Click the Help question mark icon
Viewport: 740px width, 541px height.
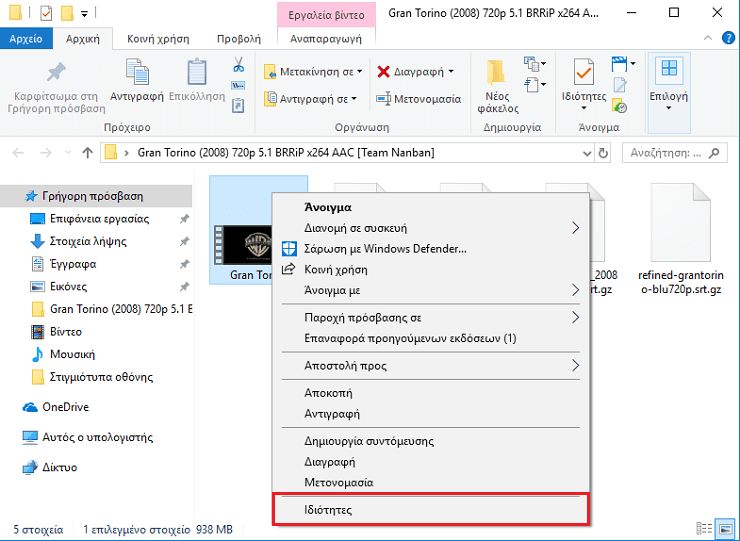coord(728,38)
